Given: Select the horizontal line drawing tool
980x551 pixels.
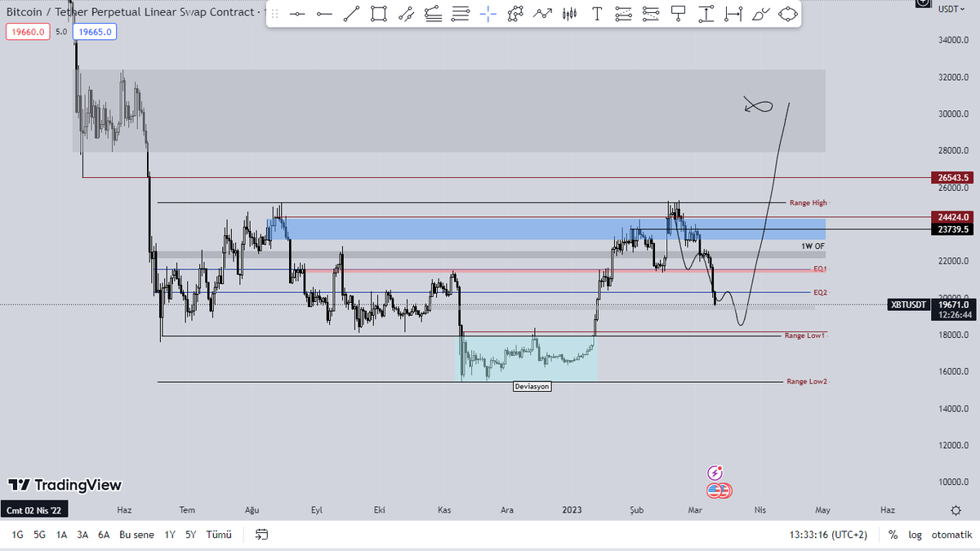Looking at the screenshot, I should pyautogui.click(x=297, y=14).
